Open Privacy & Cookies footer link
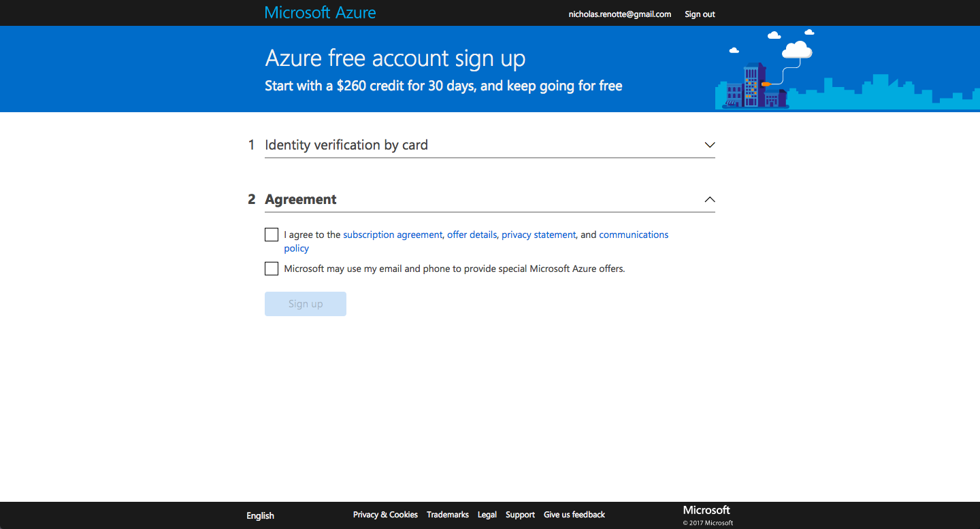 (385, 515)
